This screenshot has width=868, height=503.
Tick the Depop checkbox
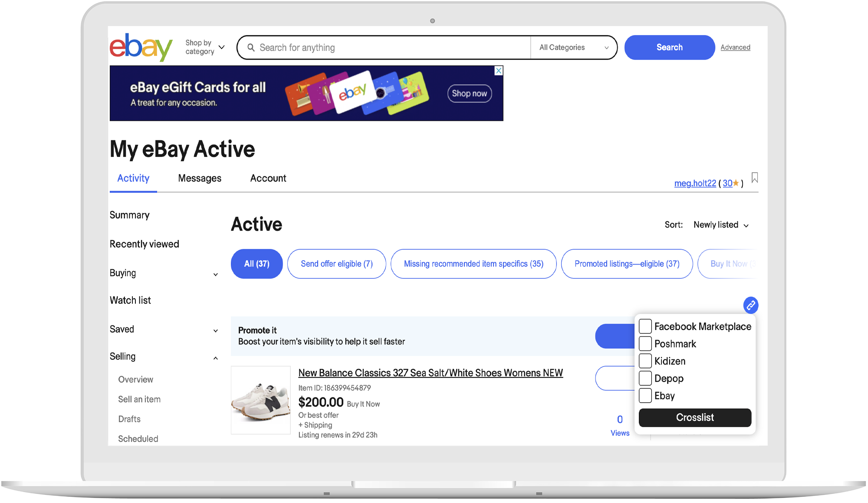coord(645,378)
